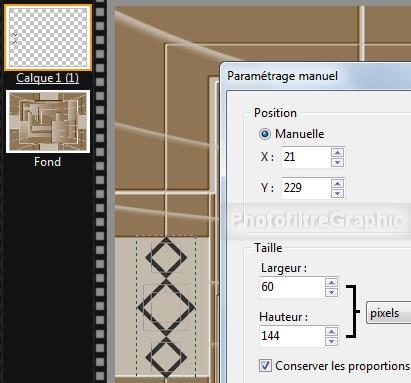Click the Largeur input field
Viewport: 411px width, 383px height.
click(x=292, y=287)
